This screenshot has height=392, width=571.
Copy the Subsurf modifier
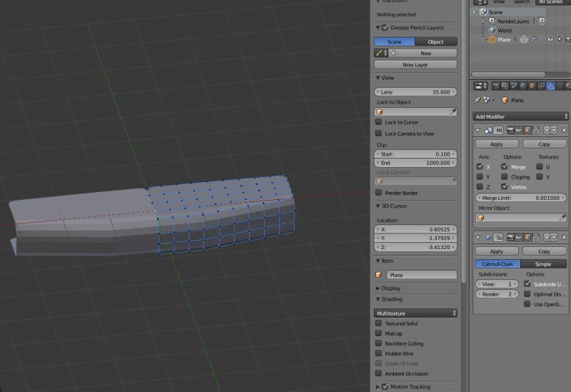pos(545,251)
